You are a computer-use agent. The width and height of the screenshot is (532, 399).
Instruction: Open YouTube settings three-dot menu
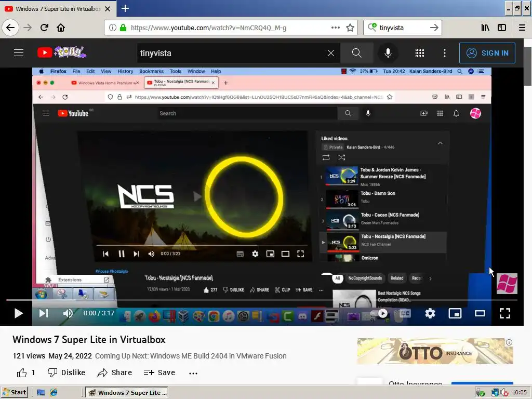click(445, 53)
